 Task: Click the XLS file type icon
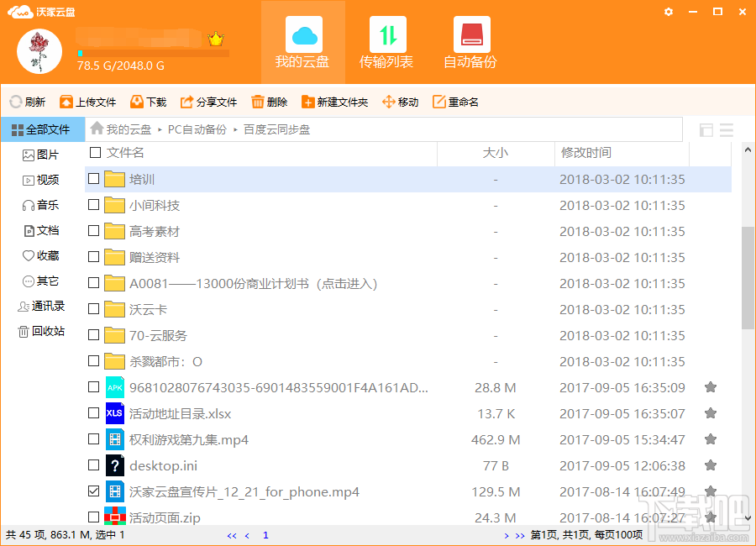(x=115, y=413)
